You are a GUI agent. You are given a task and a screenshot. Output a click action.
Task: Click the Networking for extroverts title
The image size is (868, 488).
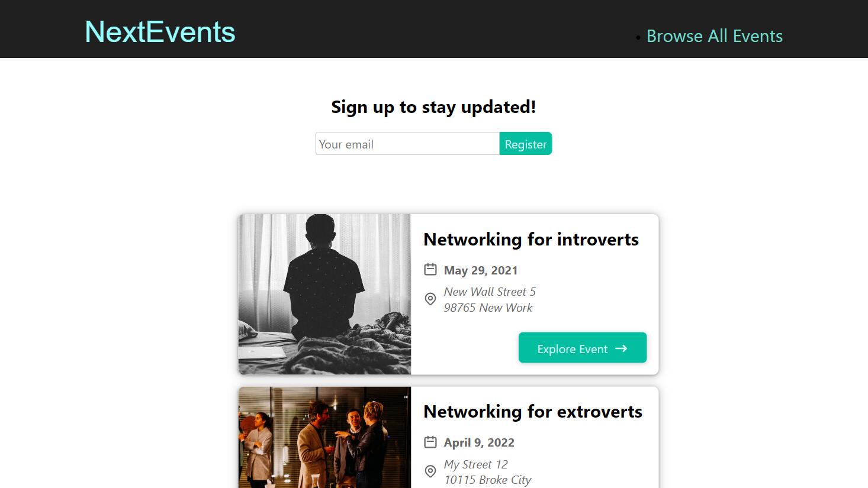(x=532, y=412)
